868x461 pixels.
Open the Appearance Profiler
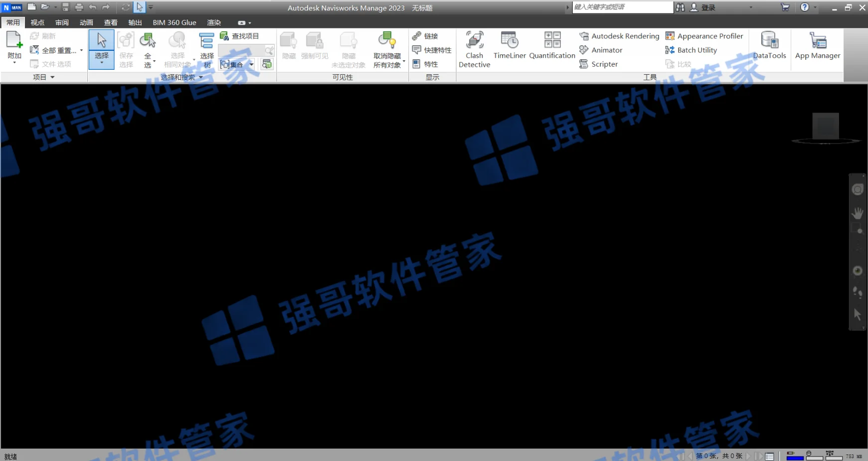click(x=704, y=36)
